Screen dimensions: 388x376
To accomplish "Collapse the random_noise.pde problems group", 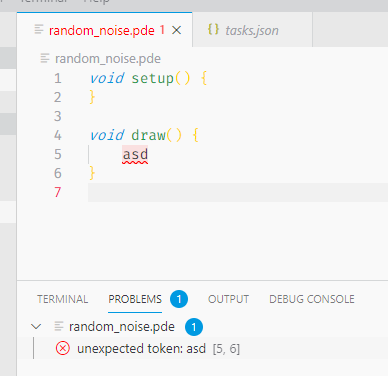I will coord(36,326).
